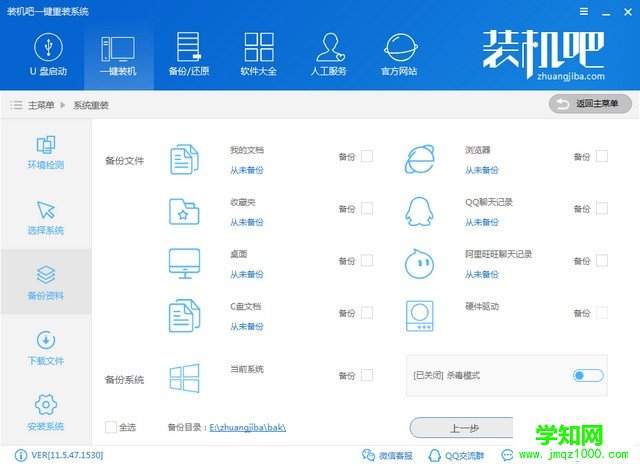
Task: Click the 桌面 monitor icon
Action: point(184,264)
